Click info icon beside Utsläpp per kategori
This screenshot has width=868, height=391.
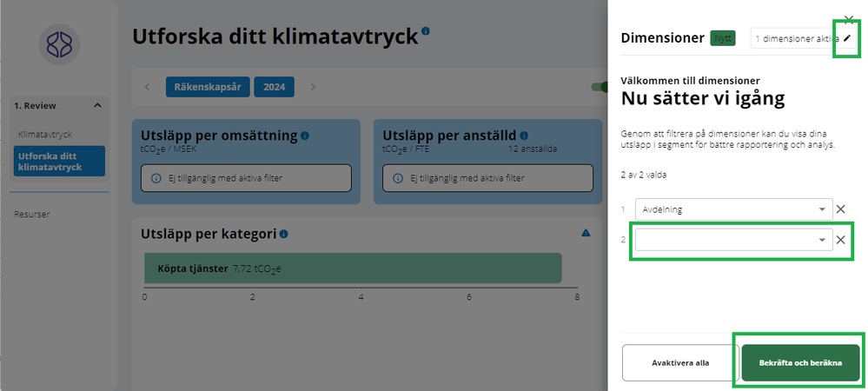point(284,234)
